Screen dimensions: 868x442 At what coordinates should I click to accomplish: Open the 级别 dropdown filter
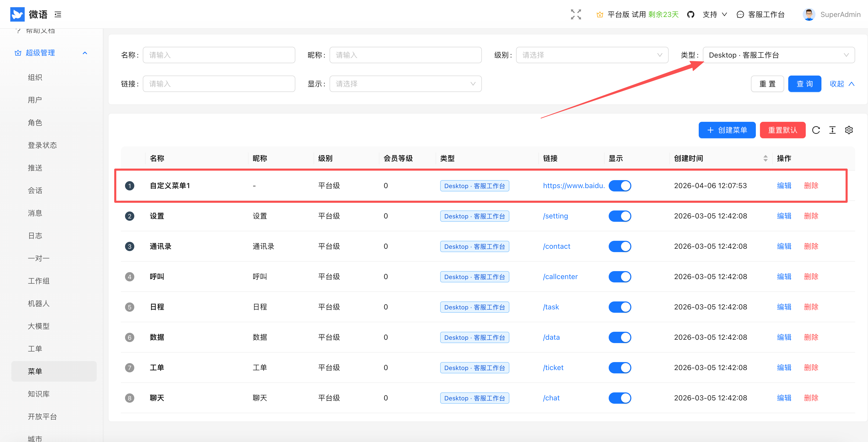[x=592, y=55]
